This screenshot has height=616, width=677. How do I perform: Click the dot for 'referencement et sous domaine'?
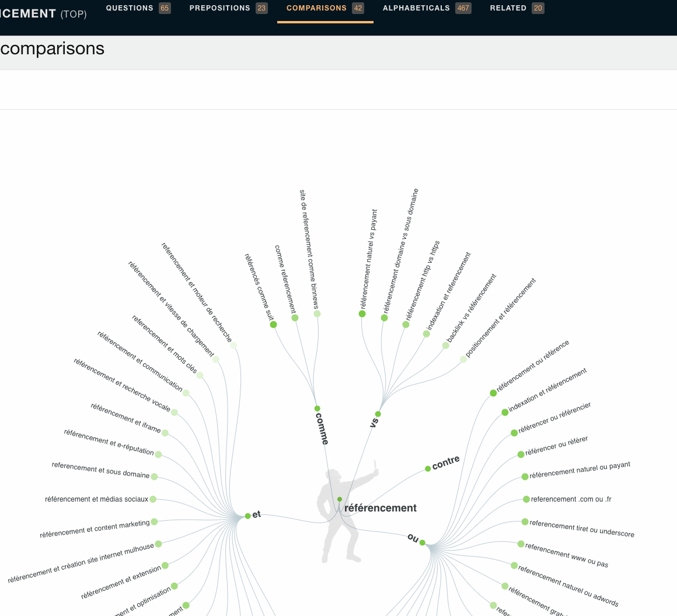(x=154, y=476)
